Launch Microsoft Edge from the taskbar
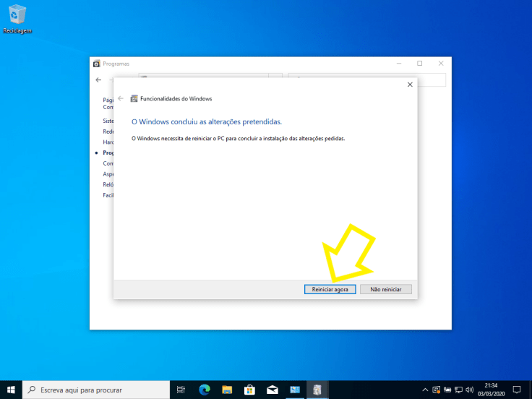This screenshot has width=532, height=399. [204, 390]
